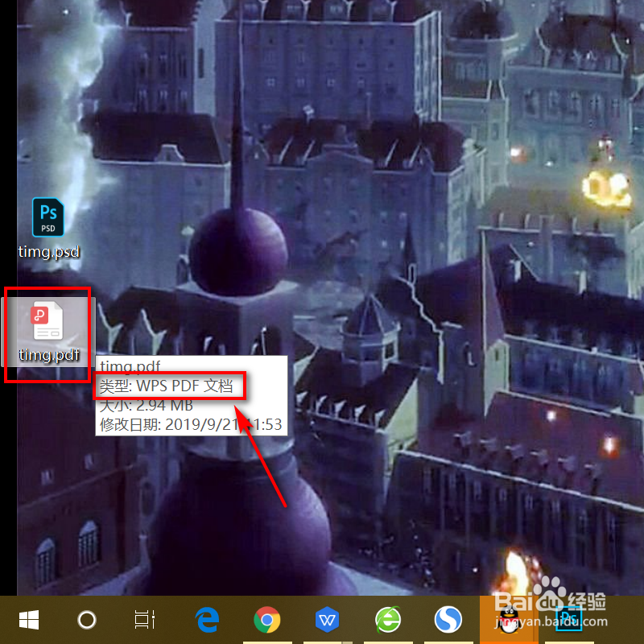This screenshot has width=644, height=644.
Task: Open the Windows Start menu
Action: 29,620
